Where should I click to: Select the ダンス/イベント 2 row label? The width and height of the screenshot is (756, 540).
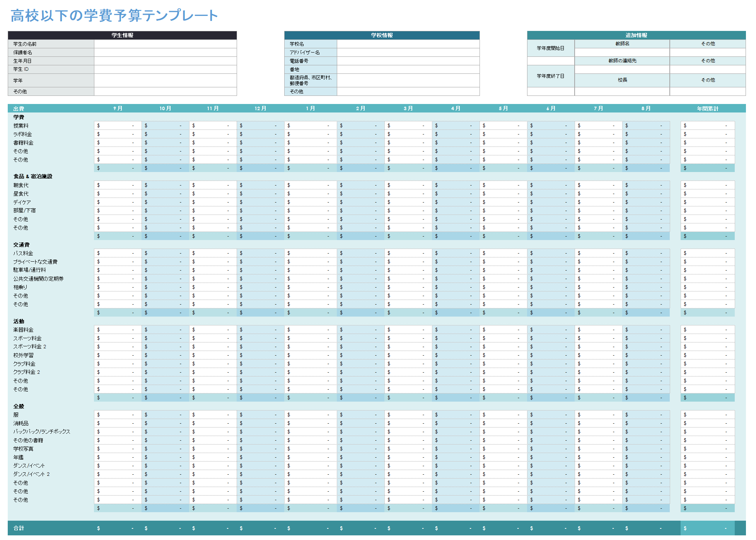click(31, 474)
